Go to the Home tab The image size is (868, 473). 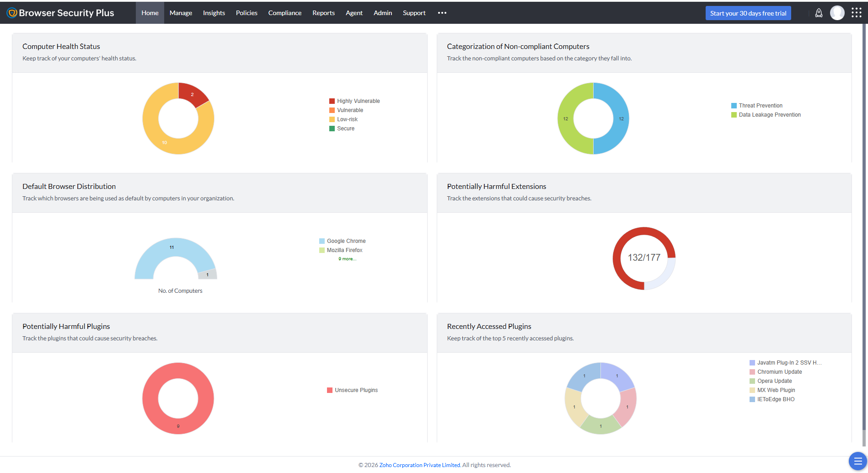tap(150, 13)
